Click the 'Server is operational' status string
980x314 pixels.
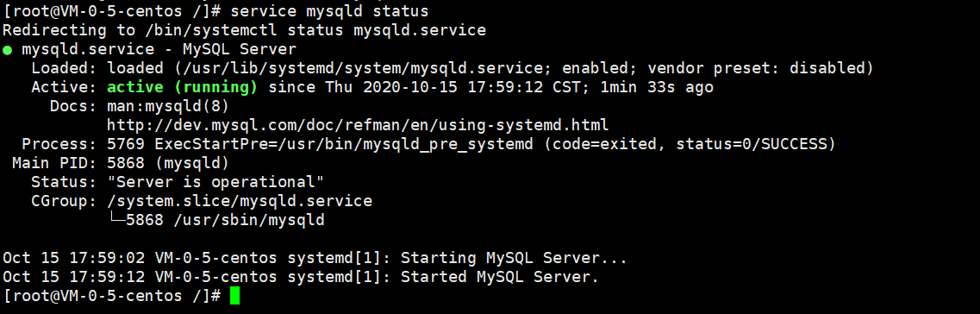coord(215,182)
